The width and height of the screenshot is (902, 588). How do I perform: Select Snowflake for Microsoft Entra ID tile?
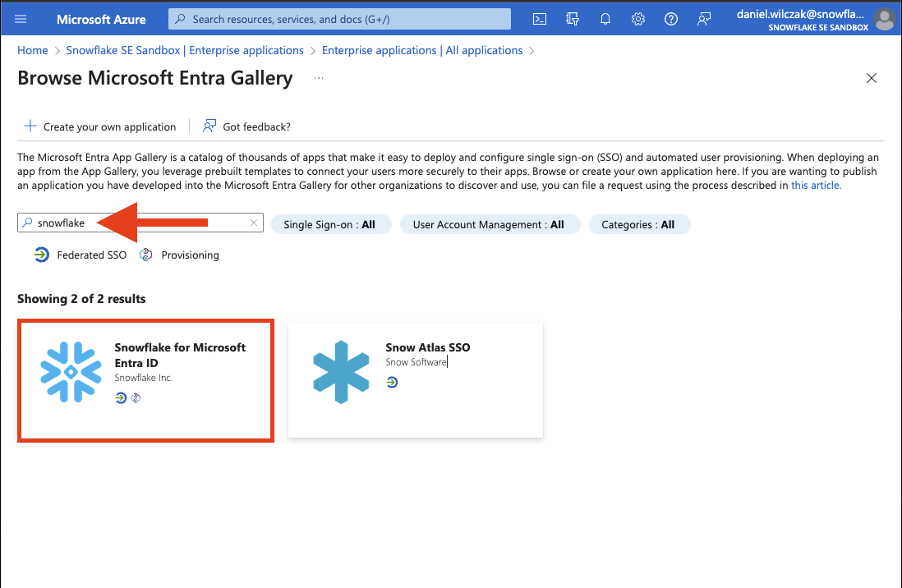tap(145, 380)
